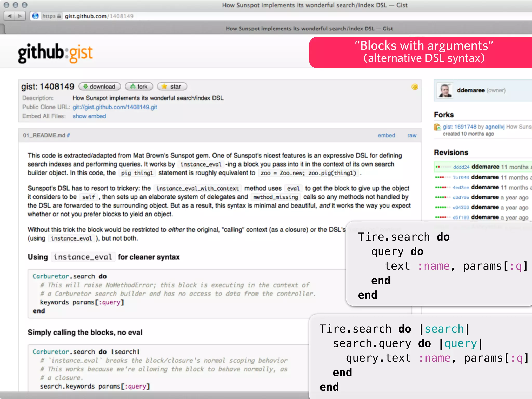Open the github gist logo homepage

coord(55,53)
